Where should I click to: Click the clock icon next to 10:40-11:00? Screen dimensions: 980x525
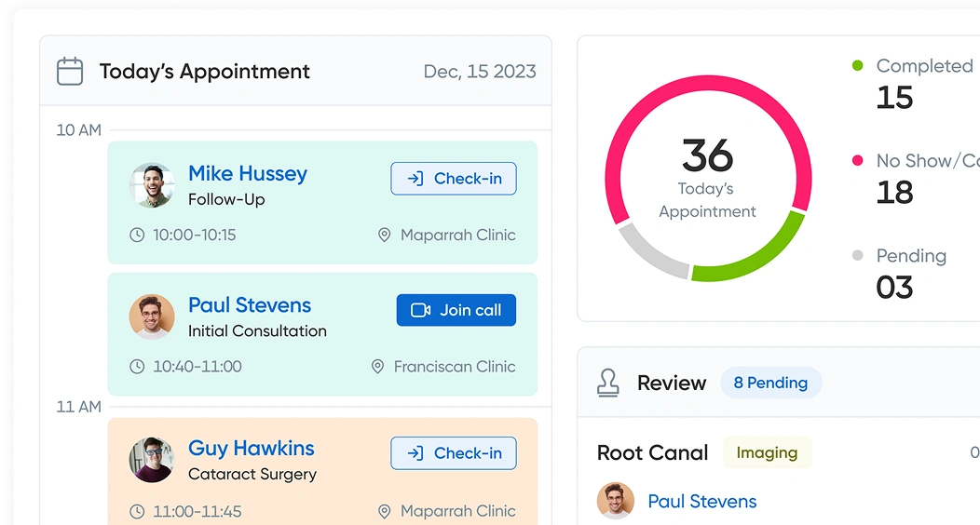coord(137,367)
